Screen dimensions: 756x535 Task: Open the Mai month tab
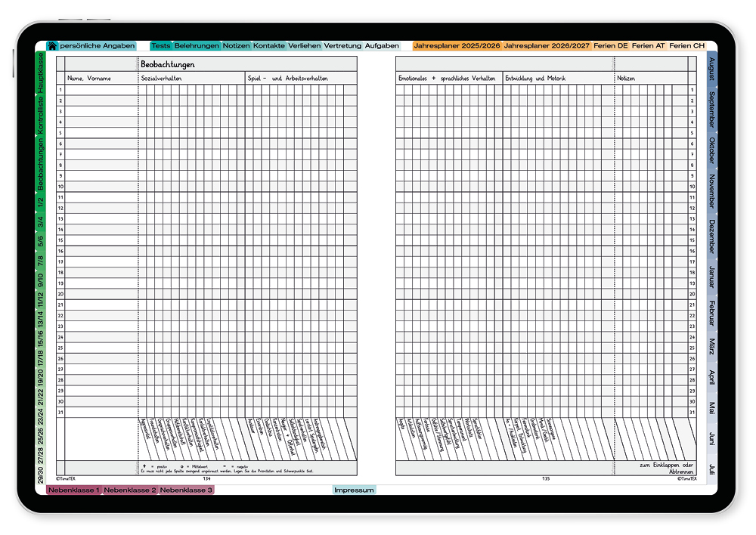711,408
